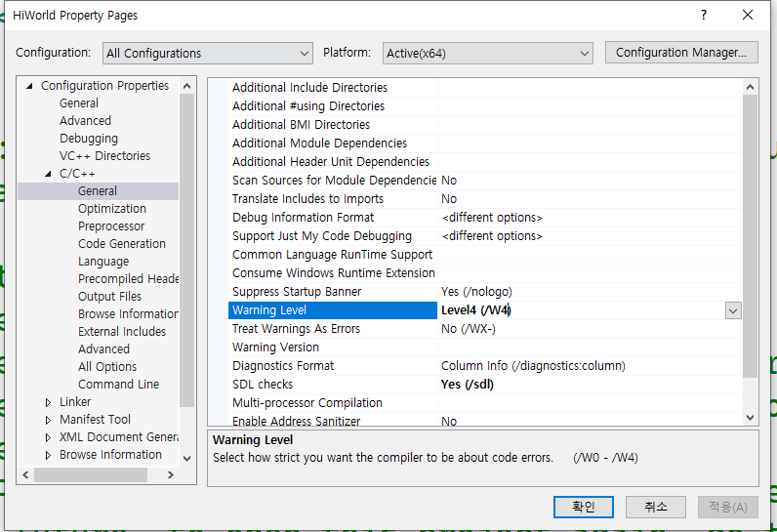Viewport: 777px width, 532px height.
Task: Close the HiWorld Property Pages dialog
Action: [748, 15]
